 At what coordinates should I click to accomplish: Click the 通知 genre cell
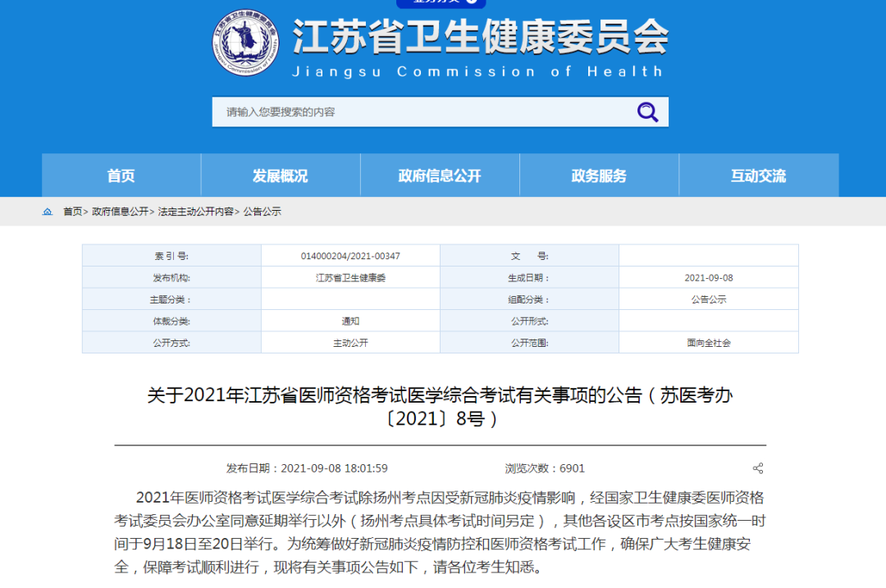350,321
